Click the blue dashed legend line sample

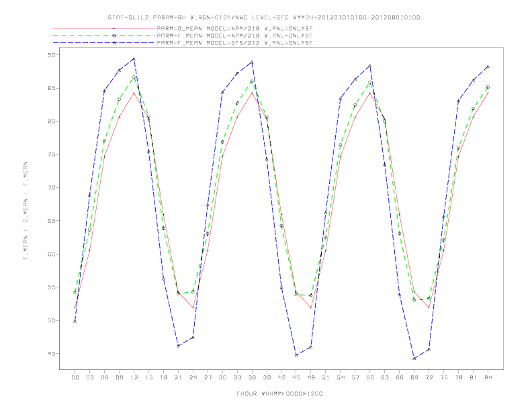[104, 43]
